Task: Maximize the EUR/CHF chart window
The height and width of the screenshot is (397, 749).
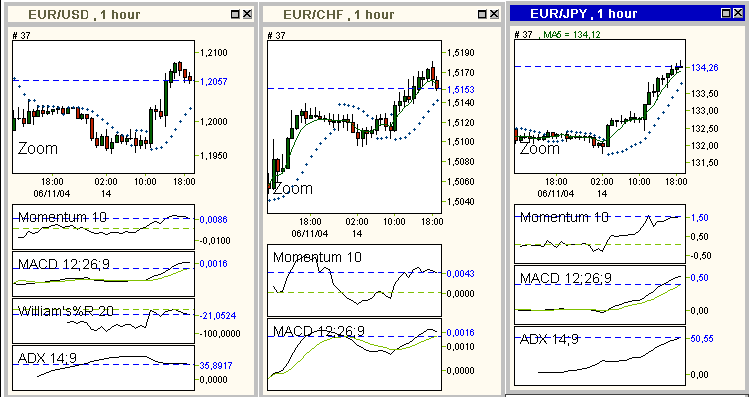Action: pos(483,14)
